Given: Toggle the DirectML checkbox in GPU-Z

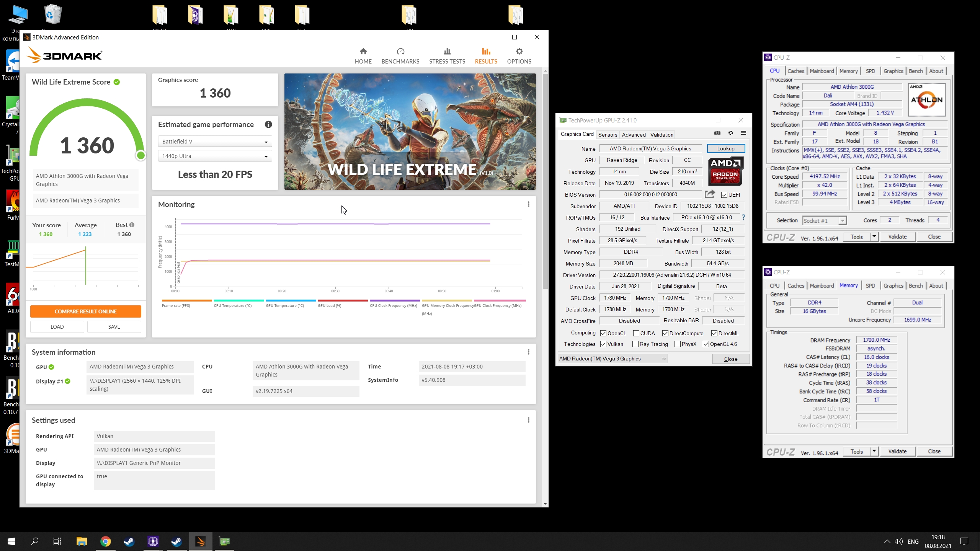Looking at the screenshot, I should click(714, 333).
